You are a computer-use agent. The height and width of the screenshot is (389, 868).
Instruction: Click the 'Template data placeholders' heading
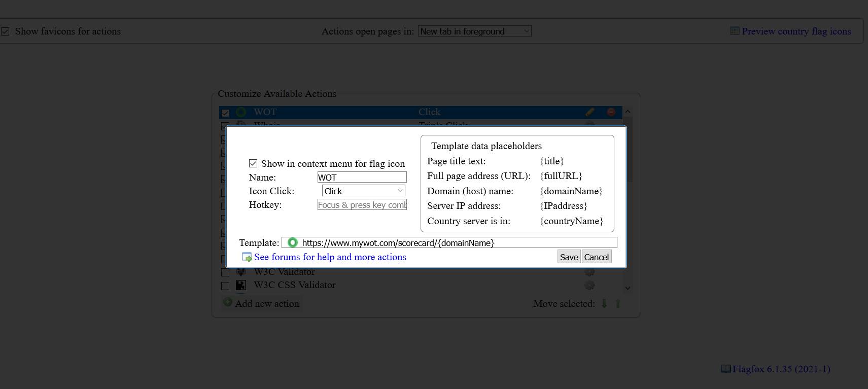[x=487, y=146]
